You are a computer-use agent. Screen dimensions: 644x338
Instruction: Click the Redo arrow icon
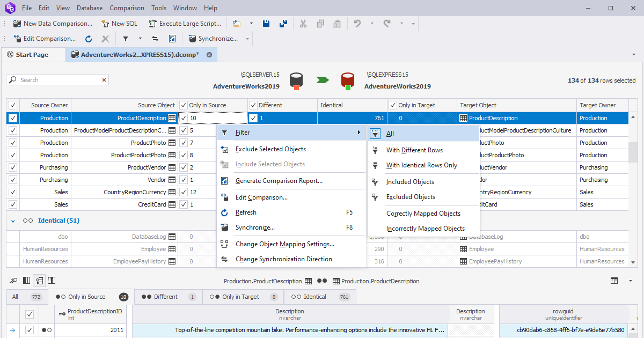tap(387, 24)
